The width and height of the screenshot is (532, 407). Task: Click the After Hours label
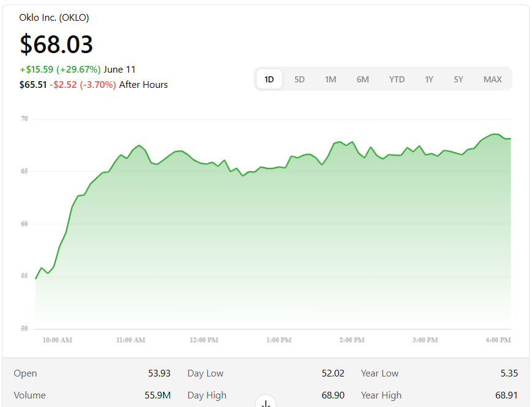coord(143,85)
